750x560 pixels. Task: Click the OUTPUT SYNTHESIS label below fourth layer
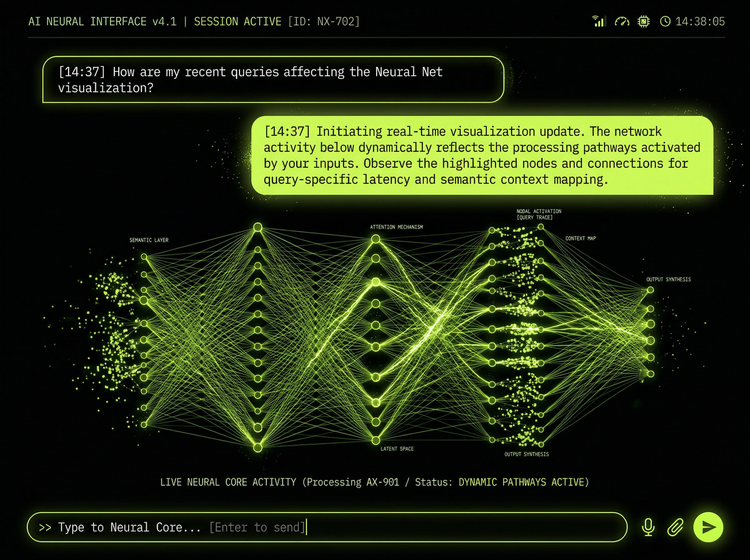527,454
